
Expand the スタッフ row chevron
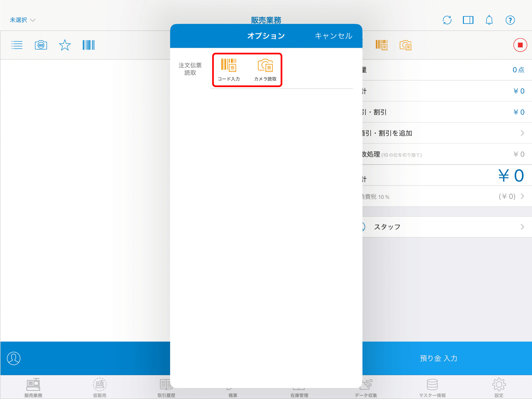click(x=522, y=227)
